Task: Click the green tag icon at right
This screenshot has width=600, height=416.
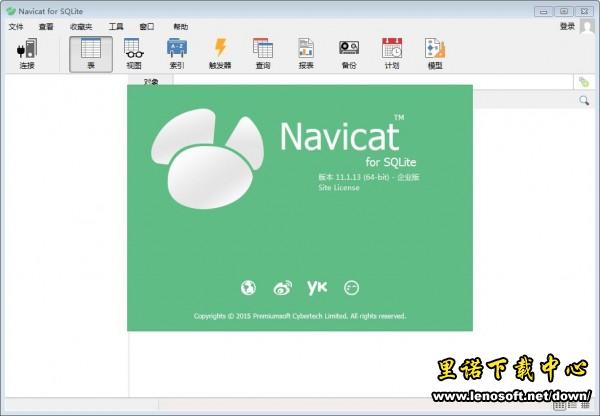Action: tap(584, 82)
